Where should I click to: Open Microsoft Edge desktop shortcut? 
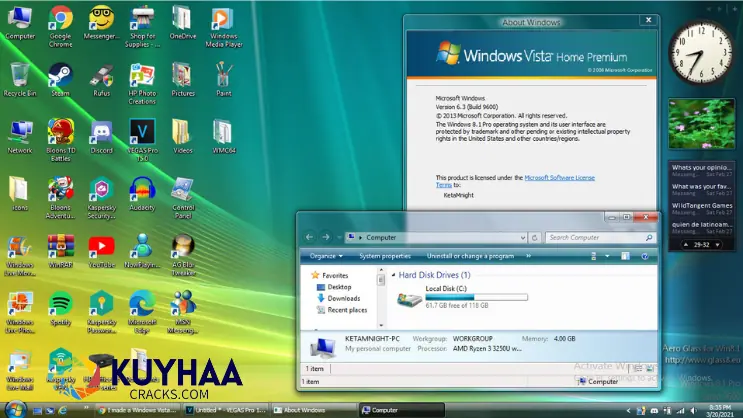point(142,302)
